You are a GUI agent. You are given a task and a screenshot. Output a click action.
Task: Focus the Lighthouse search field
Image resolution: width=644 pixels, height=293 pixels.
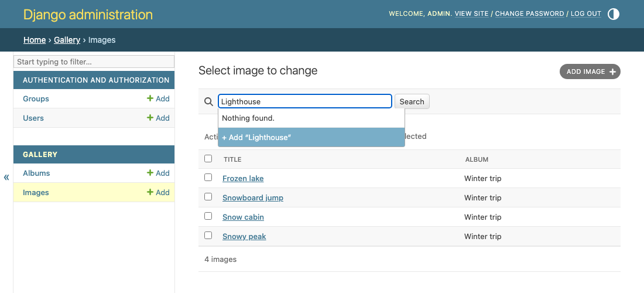(305, 101)
